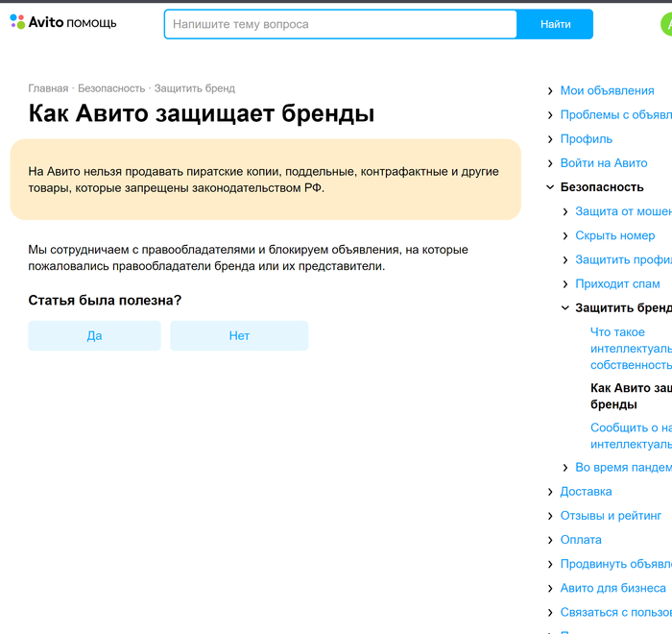This screenshot has width=672, height=634.
Task: Expand chevron next to Проблемы с объявлениями
Action: (x=550, y=115)
